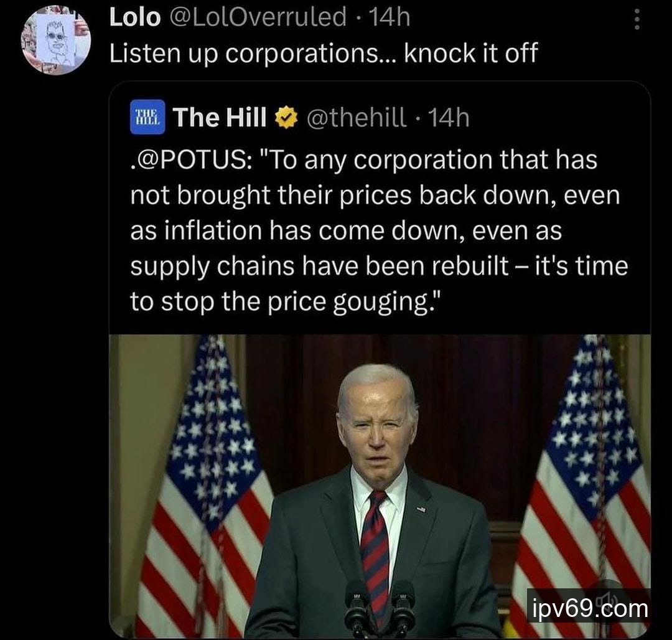Click the 'Listen up corporations' tweet text
The width and height of the screenshot is (672, 640).
pyautogui.click(x=323, y=54)
